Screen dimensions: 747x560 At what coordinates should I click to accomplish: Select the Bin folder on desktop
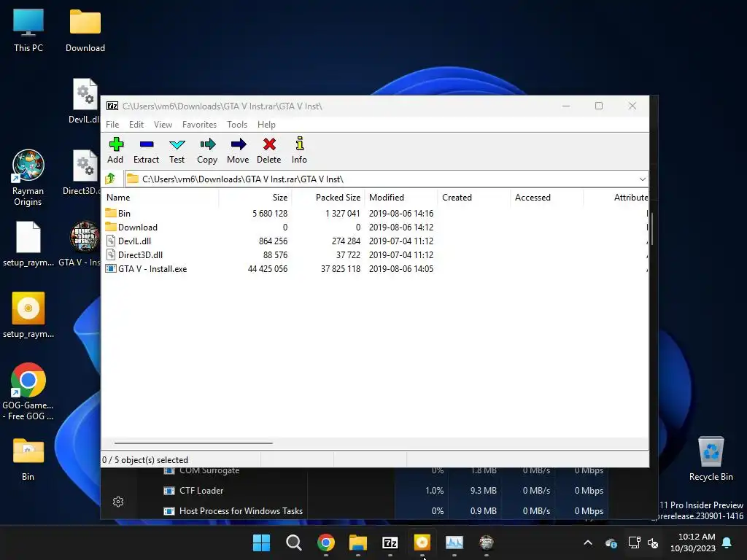(28, 459)
